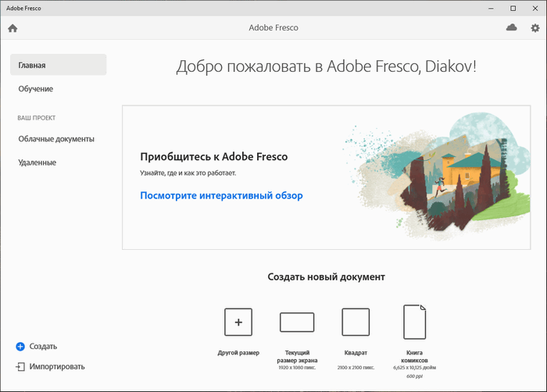547x392 pixels.
Task: Click the Создать text button
Action: click(x=43, y=346)
